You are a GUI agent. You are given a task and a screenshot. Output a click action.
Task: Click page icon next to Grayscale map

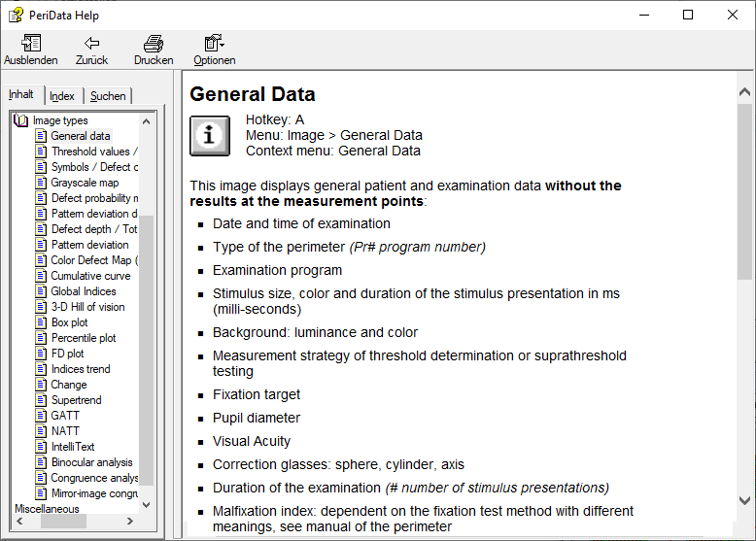point(41,183)
